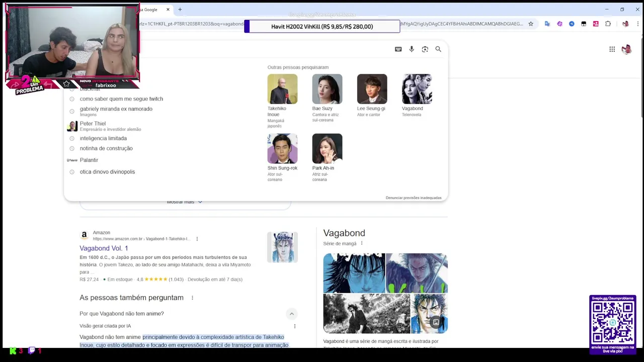Open options next to 'As pessoas também perguntam'

(x=192, y=298)
